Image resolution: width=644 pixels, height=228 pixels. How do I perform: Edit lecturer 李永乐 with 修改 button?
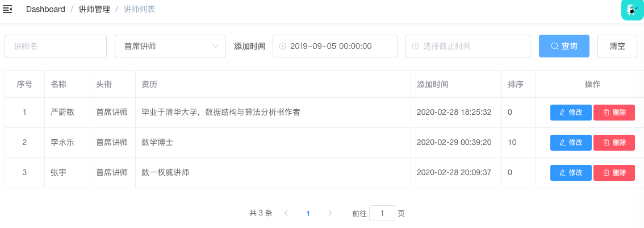pyautogui.click(x=571, y=143)
